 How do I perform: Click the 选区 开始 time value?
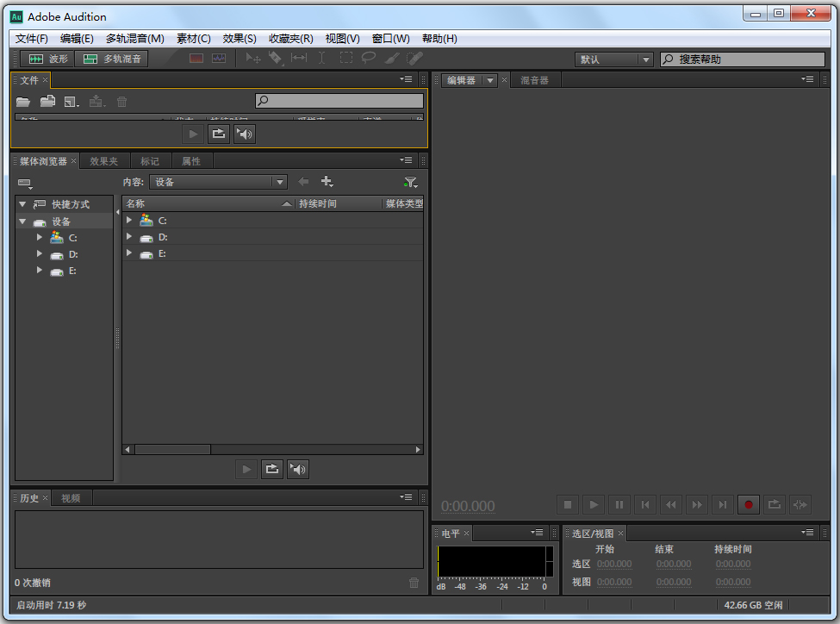pyautogui.click(x=614, y=564)
